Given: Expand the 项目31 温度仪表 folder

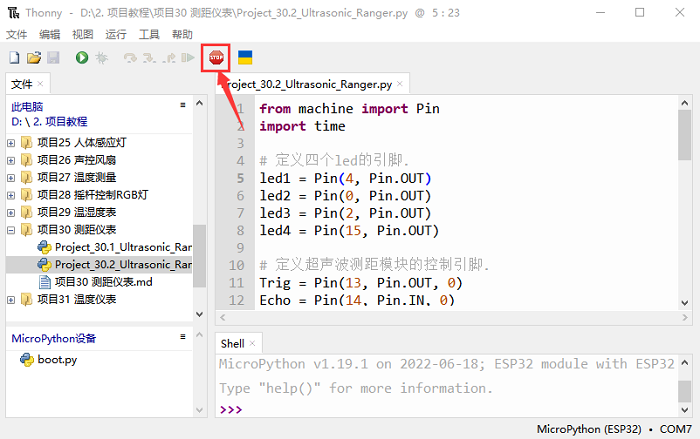Looking at the screenshot, I should (11, 299).
